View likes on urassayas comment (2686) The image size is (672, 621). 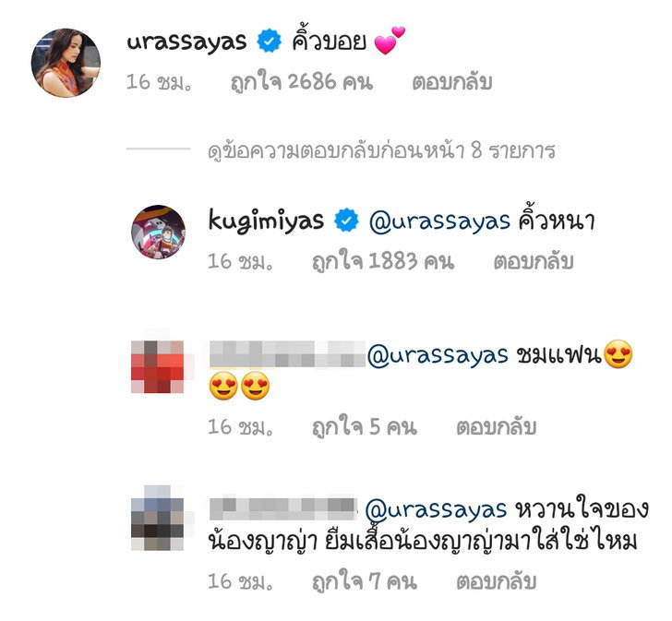pos(302,82)
